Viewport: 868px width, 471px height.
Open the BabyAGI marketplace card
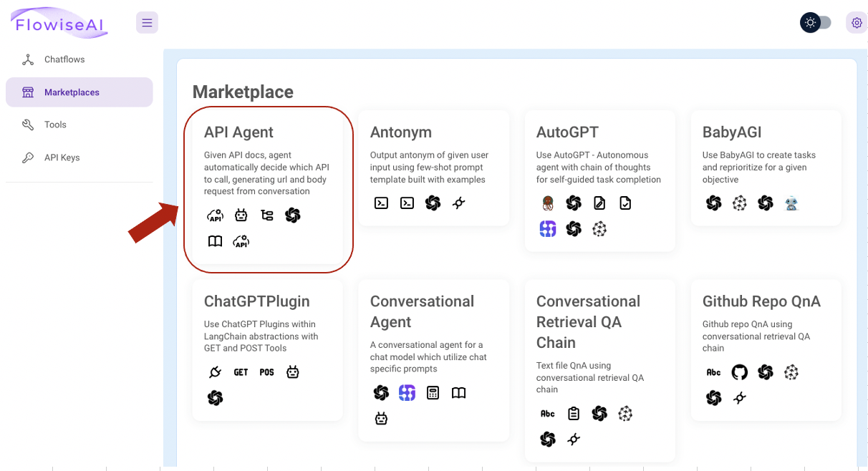pos(766,168)
